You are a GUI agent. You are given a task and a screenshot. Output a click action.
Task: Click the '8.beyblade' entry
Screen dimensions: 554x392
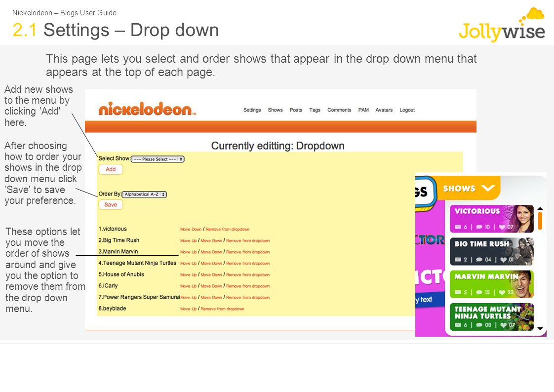click(x=112, y=308)
